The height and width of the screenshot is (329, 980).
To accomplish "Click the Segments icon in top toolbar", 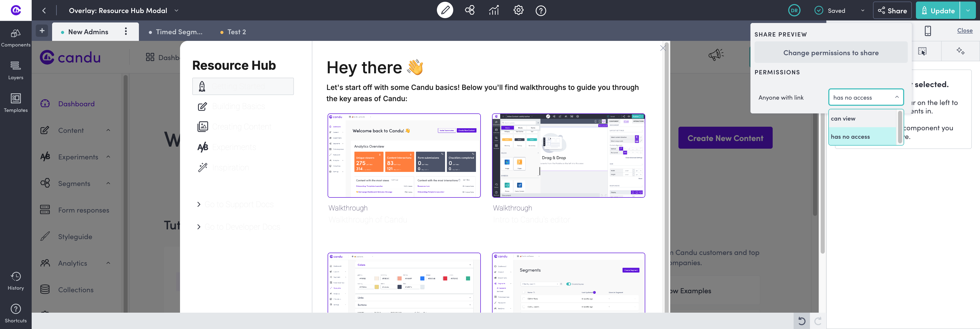I will 470,10.
